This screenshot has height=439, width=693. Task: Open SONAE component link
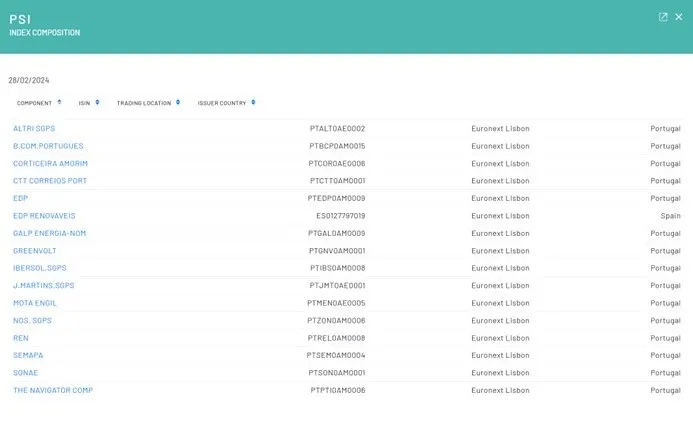pos(26,373)
